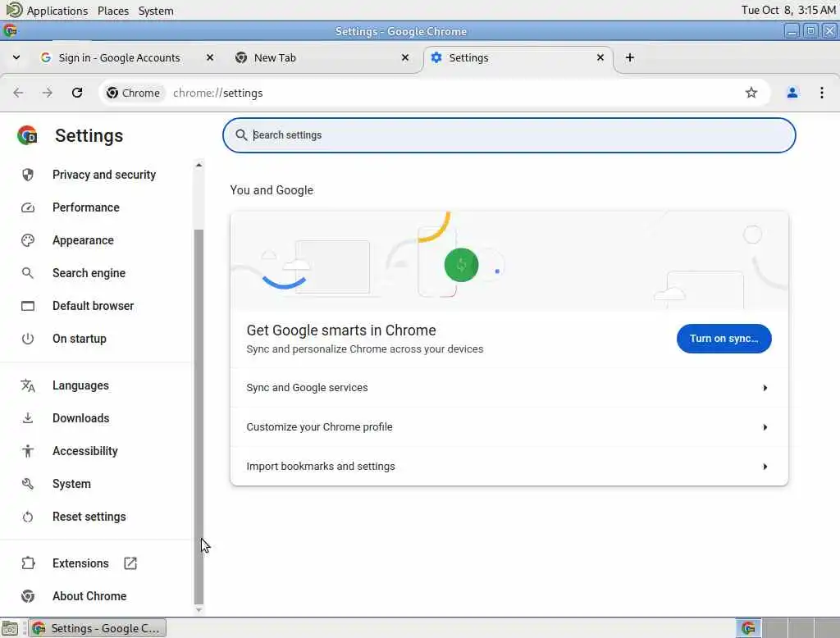This screenshot has height=638, width=840.
Task: Click the Chrome logo beside Settings heading
Action: coord(27,135)
